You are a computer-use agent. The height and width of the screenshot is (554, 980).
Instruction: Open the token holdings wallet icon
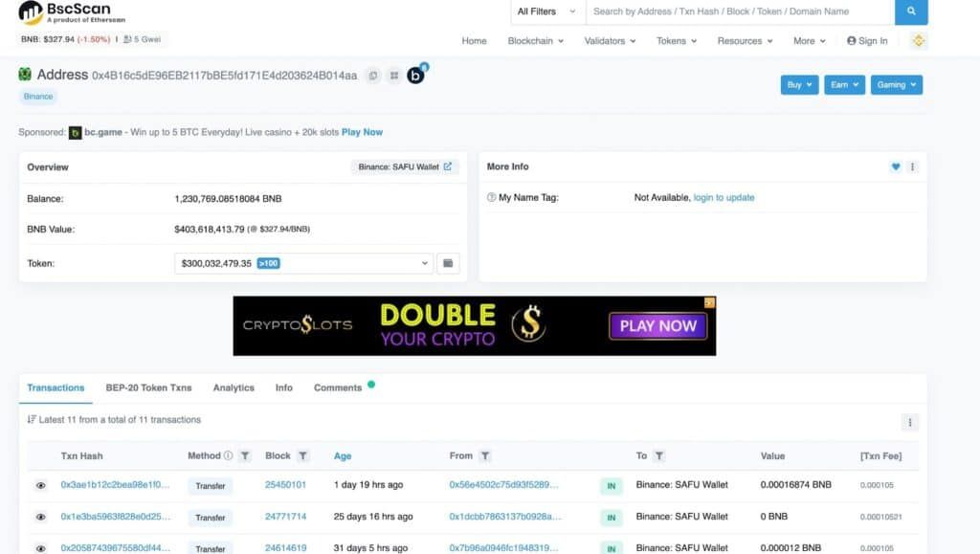(448, 263)
